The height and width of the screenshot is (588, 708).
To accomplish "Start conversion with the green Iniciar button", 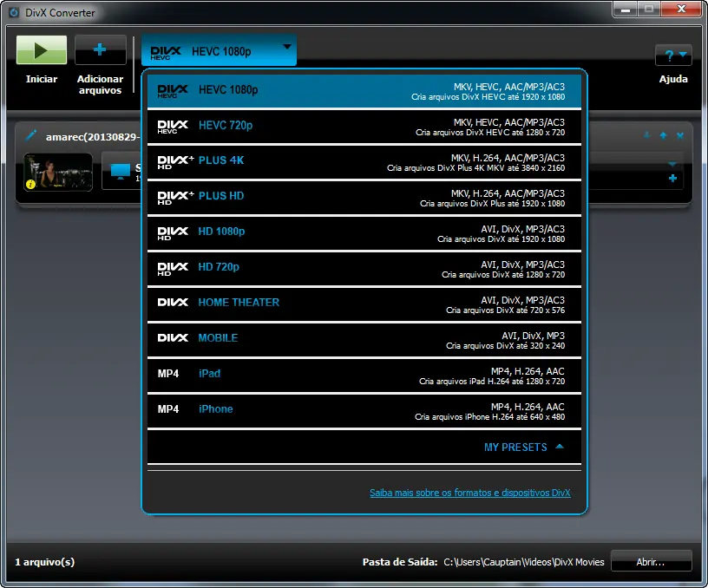I will tap(42, 50).
